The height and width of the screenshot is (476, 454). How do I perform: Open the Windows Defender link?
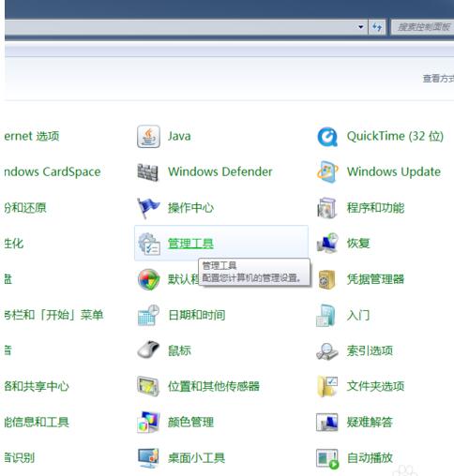[x=220, y=171]
